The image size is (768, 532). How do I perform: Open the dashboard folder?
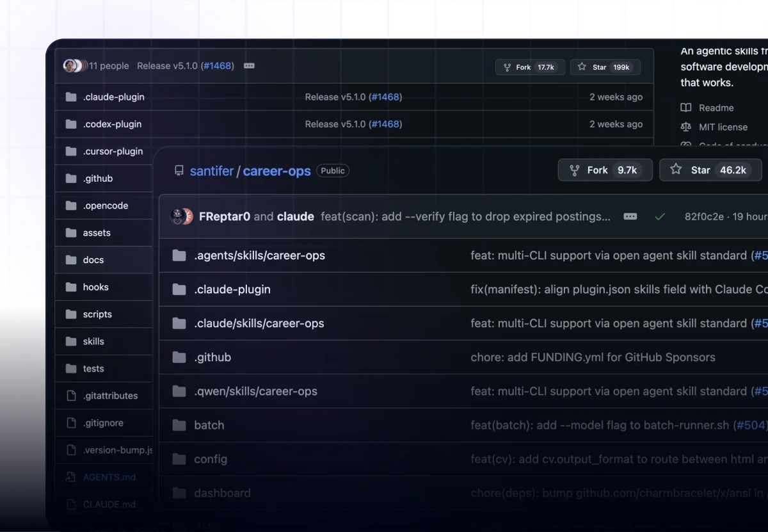coord(222,493)
